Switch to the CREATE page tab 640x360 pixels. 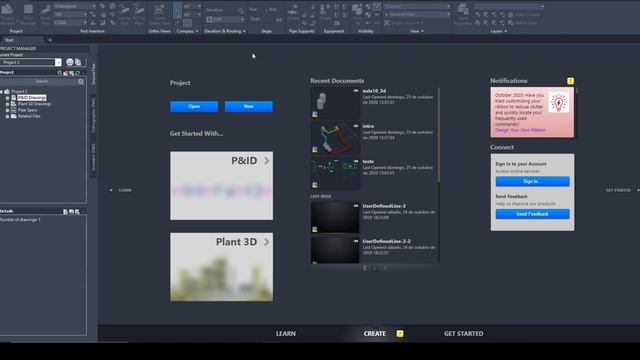click(x=374, y=333)
